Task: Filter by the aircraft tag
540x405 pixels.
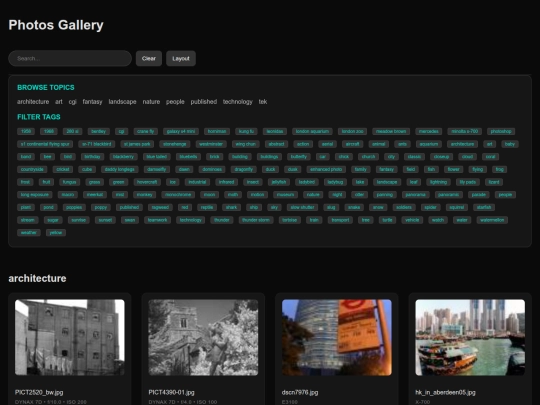Action: click(x=352, y=144)
